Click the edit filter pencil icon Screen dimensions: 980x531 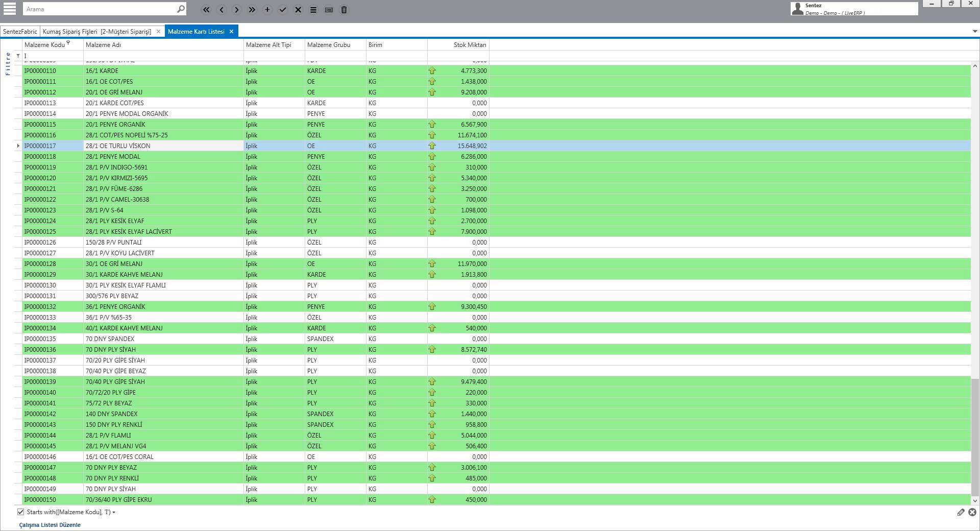(961, 512)
